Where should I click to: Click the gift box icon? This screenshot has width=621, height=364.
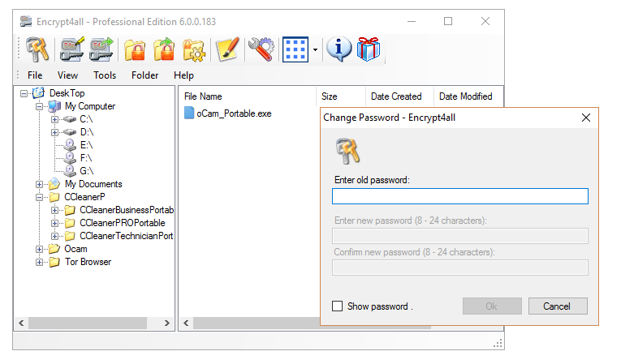coord(369,49)
